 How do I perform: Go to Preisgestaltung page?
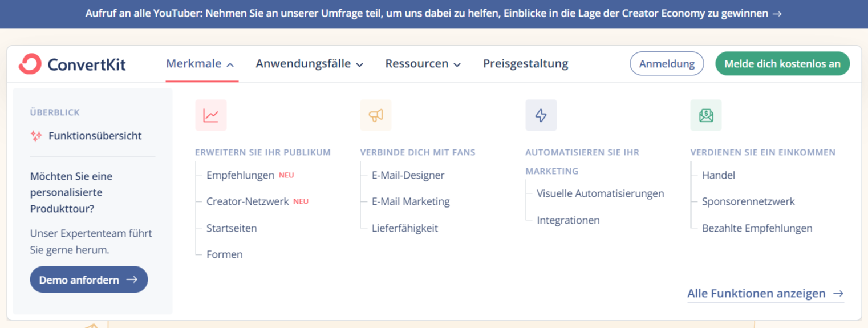tap(526, 63)
